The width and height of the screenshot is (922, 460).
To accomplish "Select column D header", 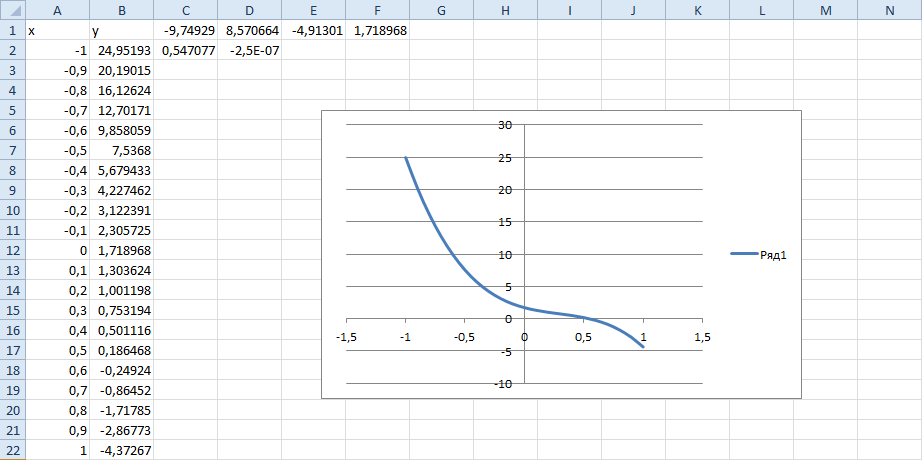I will tap(249, 9).
